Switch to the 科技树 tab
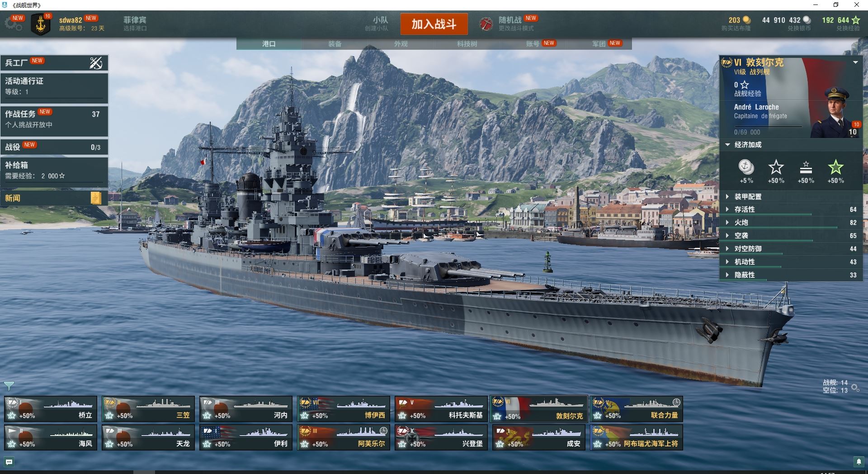868x474 pixels. pyautogui.click(x=467, y=44)
